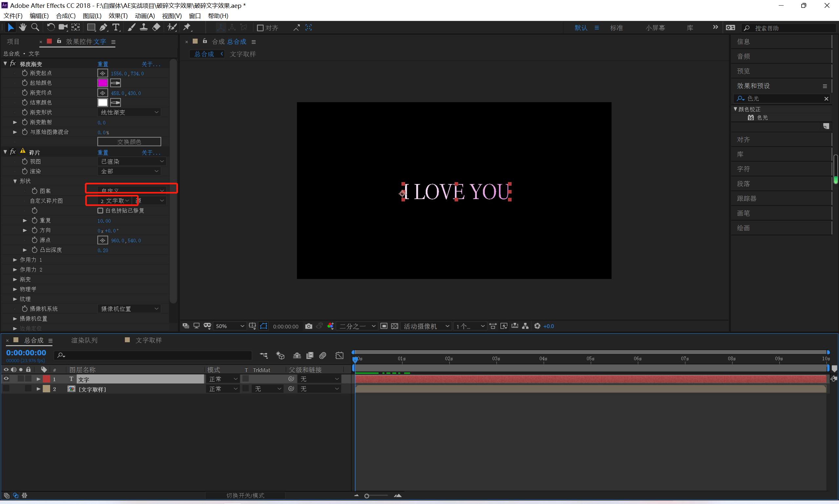This screenshot has height=504, width=839.
Task: Switch to the 项目 panel tab
Action: pos(13,42)
